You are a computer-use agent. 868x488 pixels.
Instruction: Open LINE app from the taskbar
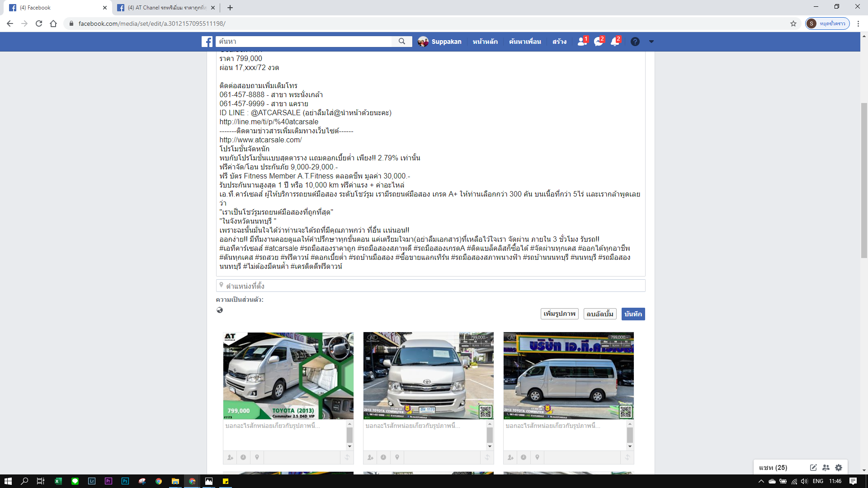75,481
